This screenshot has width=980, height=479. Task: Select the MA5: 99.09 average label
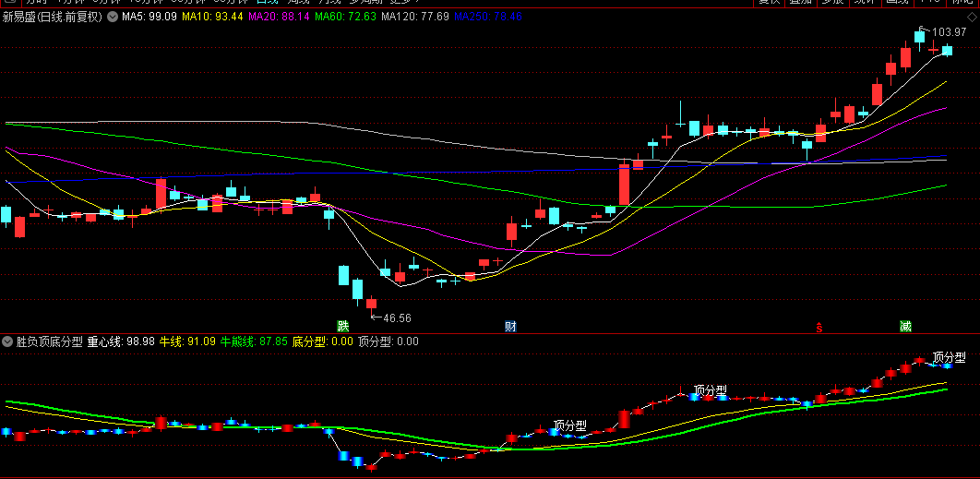click(150, 18)
